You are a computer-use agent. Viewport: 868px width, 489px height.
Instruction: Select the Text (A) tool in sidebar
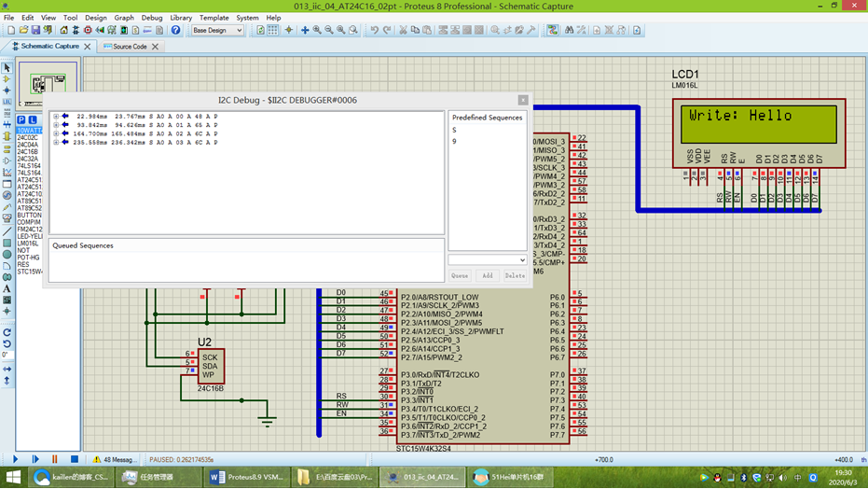[7, 288]
